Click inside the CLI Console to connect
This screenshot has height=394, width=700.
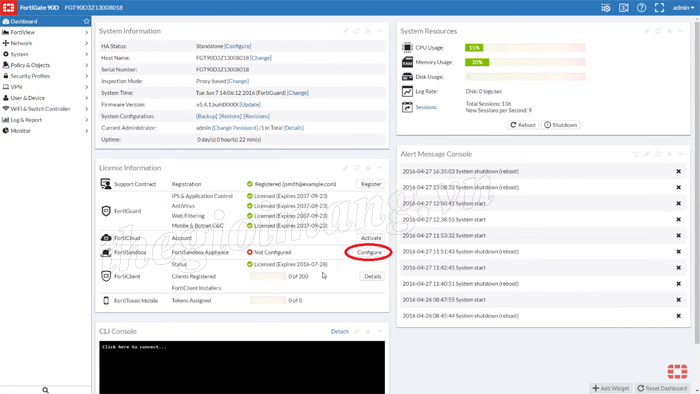point(242,367)
